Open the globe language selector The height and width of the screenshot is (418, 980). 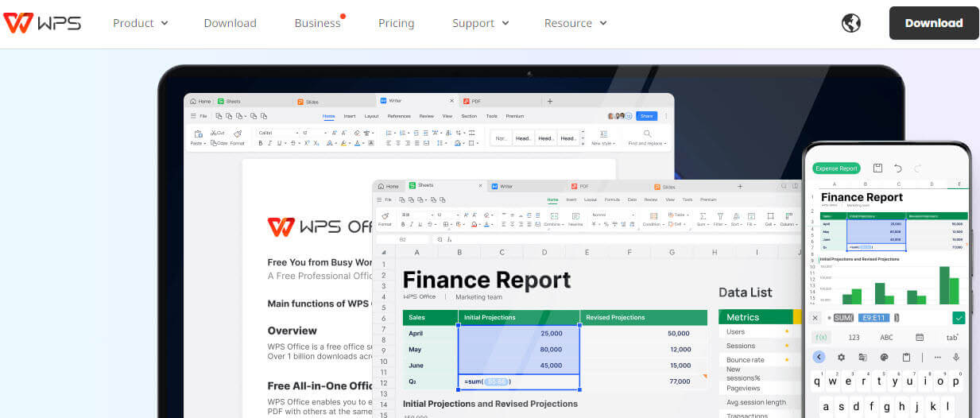pyautogui.click(x=851, y=23)
